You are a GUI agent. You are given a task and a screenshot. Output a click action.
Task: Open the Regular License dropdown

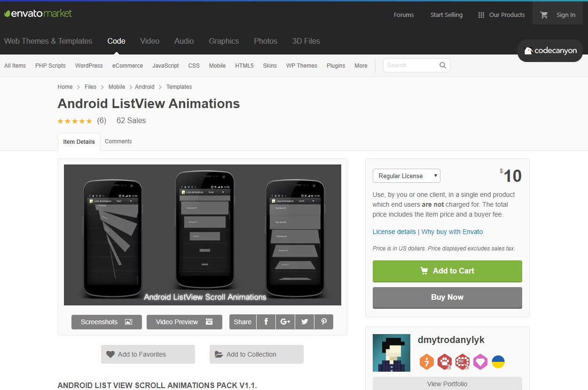click(406, 176)
